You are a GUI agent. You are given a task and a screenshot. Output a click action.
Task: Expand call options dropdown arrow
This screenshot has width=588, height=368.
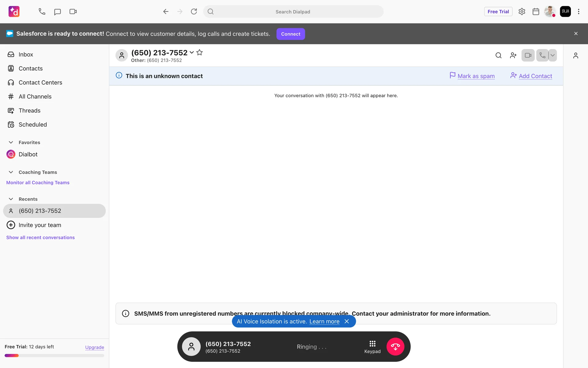coord(552,56)
